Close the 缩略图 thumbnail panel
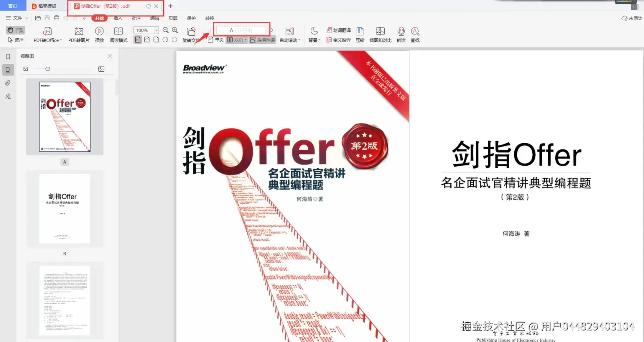This screenshot has height=342, width=644. (x=109, y=56)
